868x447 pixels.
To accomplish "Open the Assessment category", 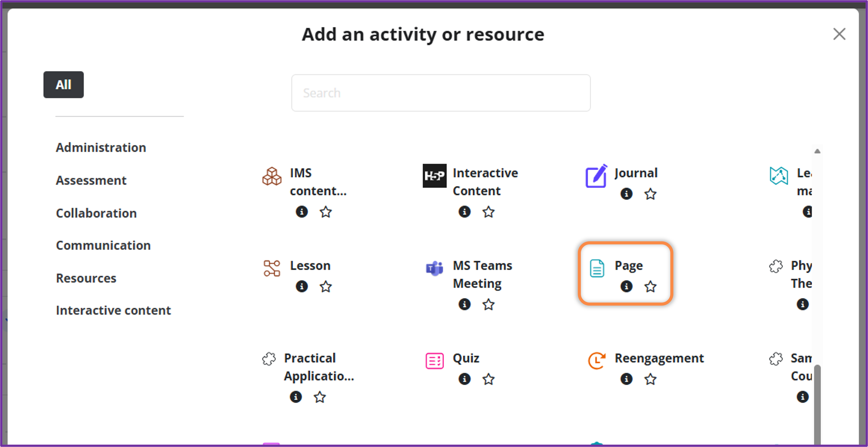I will click(91, 180).
